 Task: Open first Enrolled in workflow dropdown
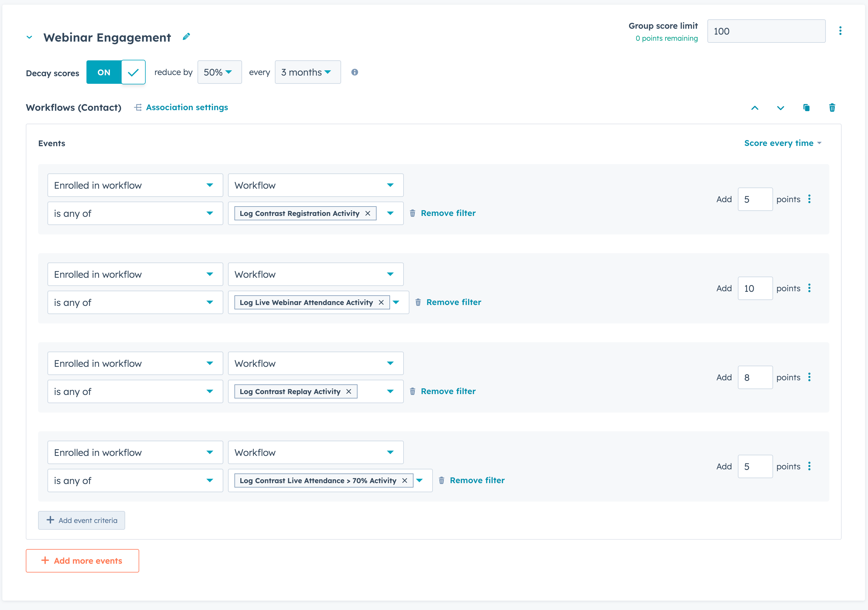[x=135, y=185]
